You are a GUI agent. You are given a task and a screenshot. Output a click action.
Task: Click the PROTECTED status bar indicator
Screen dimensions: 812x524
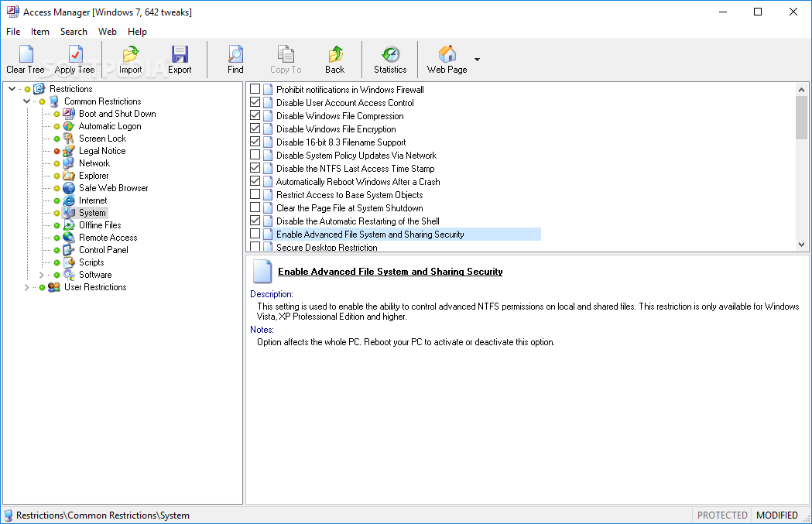pyautogui.click(x=722, y=515)
